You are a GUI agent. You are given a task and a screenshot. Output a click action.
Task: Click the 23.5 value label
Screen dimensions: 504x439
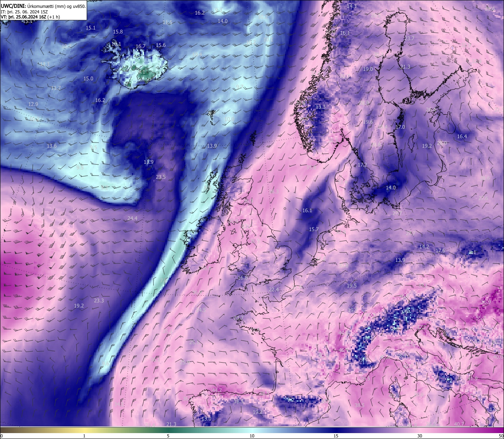point(161,177)
